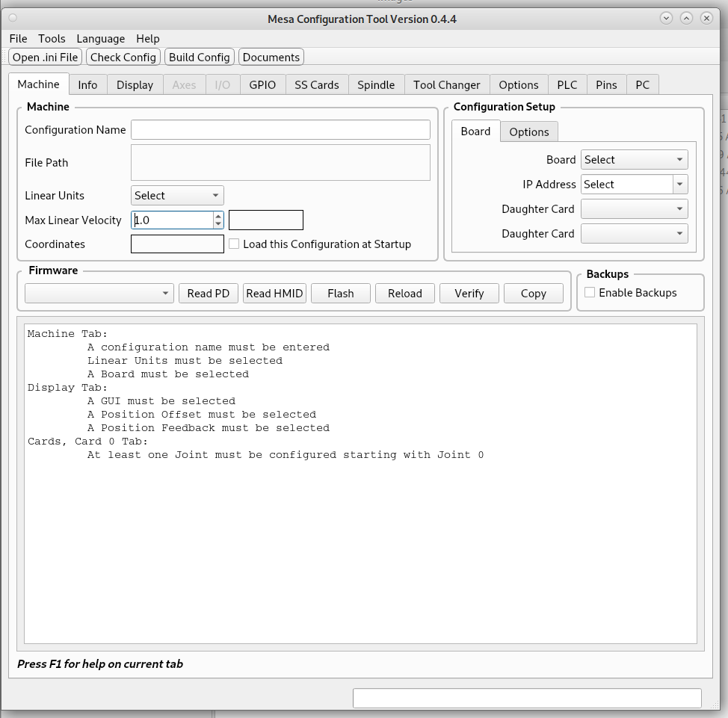Toggle the Enable Backups checkbox

(x=590, y=292)
